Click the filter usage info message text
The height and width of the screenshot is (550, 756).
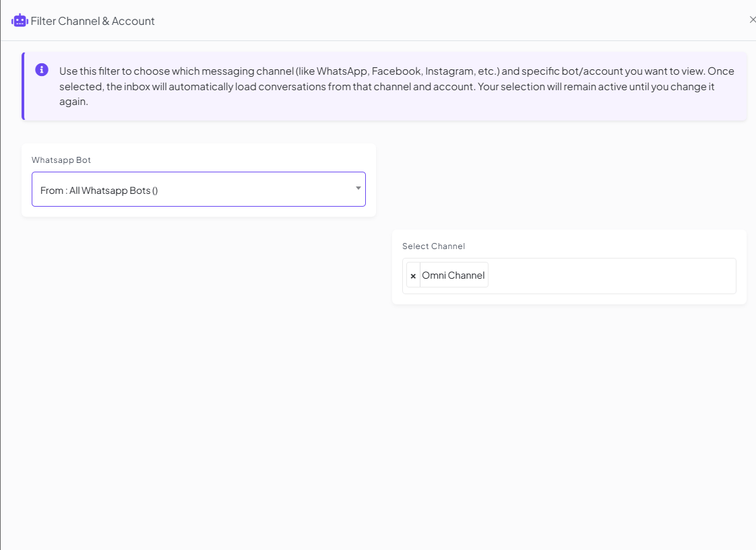(x=397, y=86)
